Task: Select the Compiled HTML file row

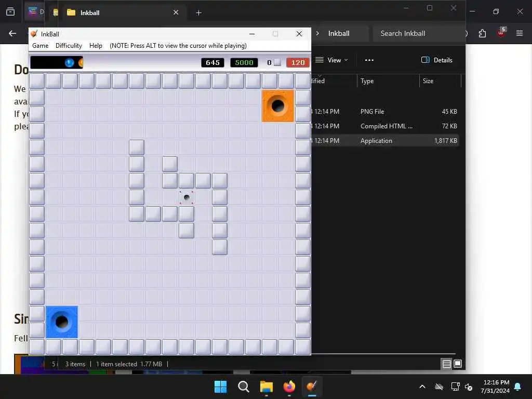Action: (x=385, y=126)
